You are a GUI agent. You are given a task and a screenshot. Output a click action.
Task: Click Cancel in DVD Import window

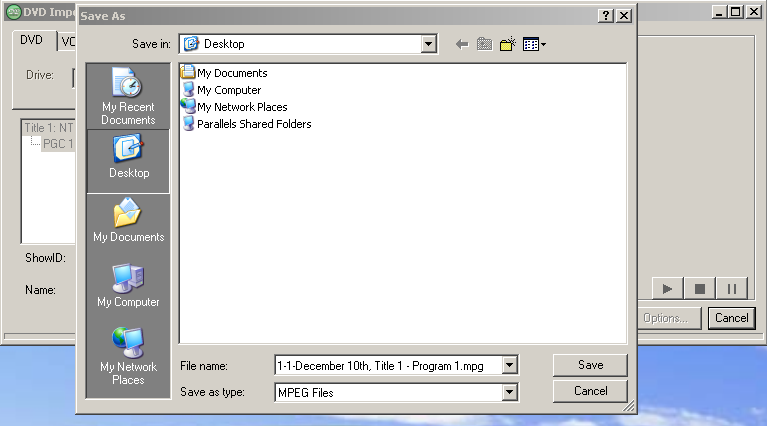[x=732, y=318]
